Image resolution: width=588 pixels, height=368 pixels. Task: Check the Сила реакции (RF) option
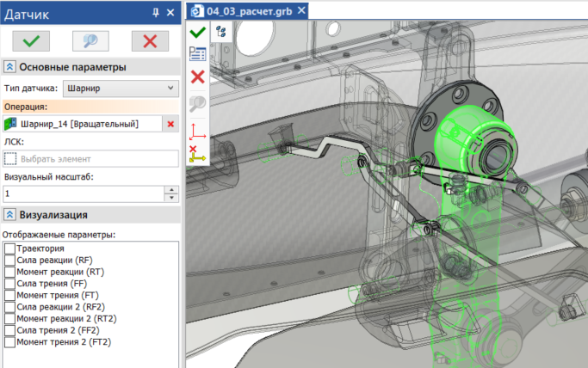point(9,260)
